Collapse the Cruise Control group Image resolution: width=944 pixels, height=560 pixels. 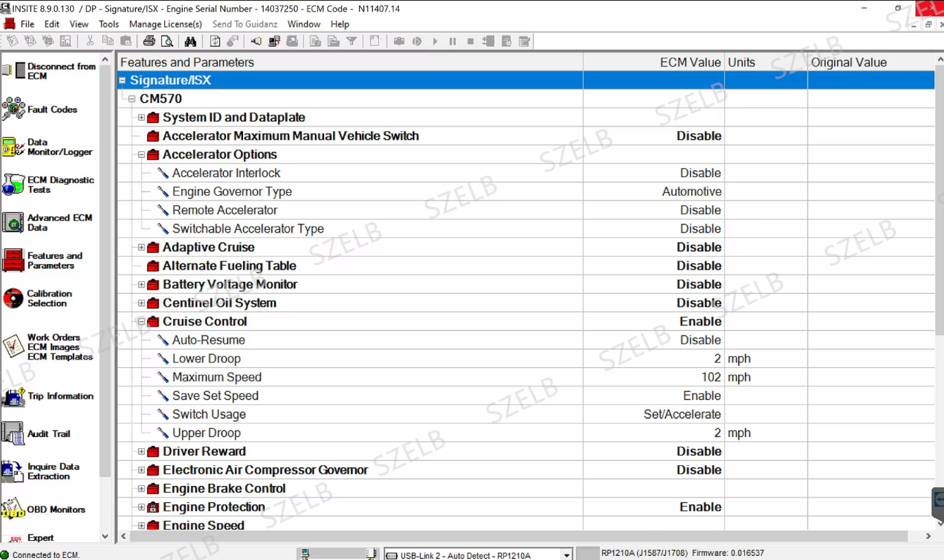[x=141, y=321]
